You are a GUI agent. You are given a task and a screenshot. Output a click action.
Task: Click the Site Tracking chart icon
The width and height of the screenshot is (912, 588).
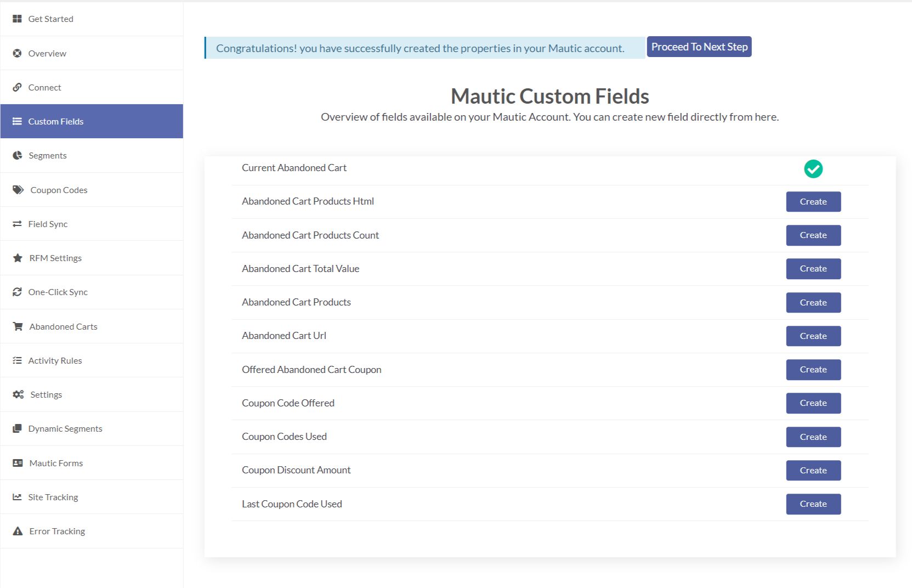pyautogui.click(x=17, y=497)
